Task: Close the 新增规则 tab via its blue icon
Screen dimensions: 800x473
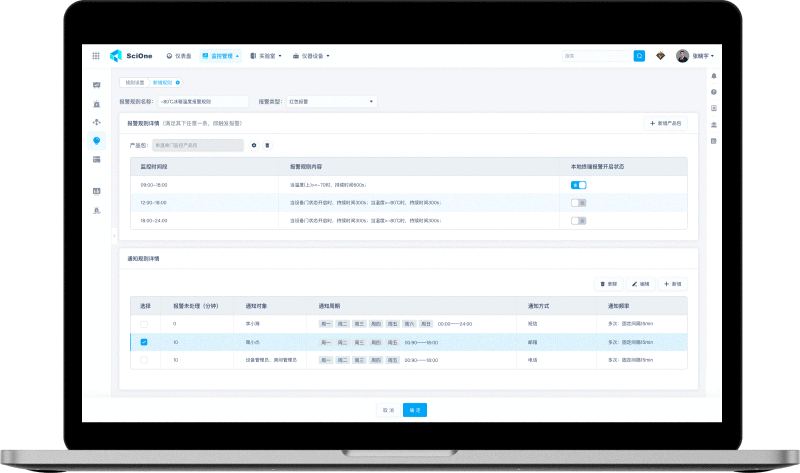Action: (178, 82)
